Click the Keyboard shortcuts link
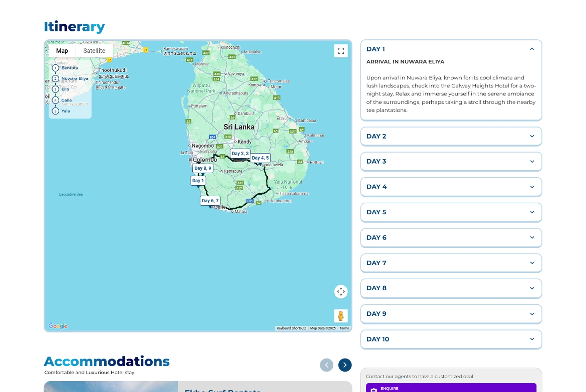Screen dimensions: 586x392 [x=291, y=328]
